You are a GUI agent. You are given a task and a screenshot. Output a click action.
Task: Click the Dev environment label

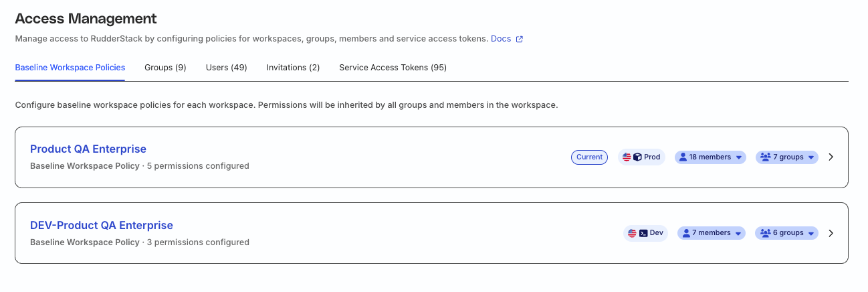click(x=657, y=233)
